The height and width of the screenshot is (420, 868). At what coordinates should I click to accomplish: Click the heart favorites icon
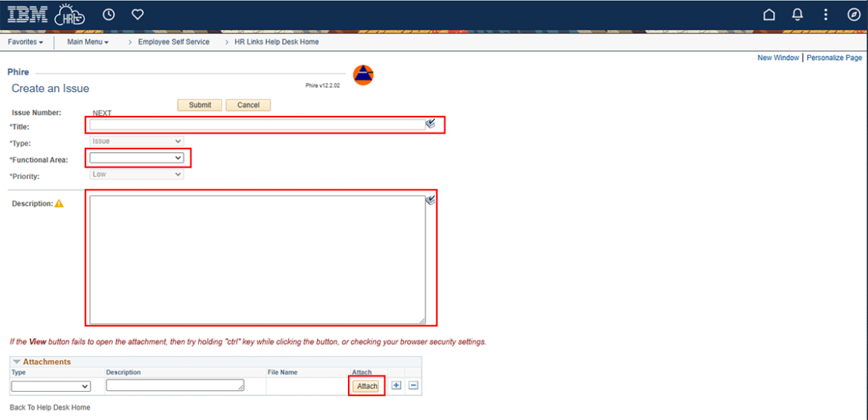[137, 15]
